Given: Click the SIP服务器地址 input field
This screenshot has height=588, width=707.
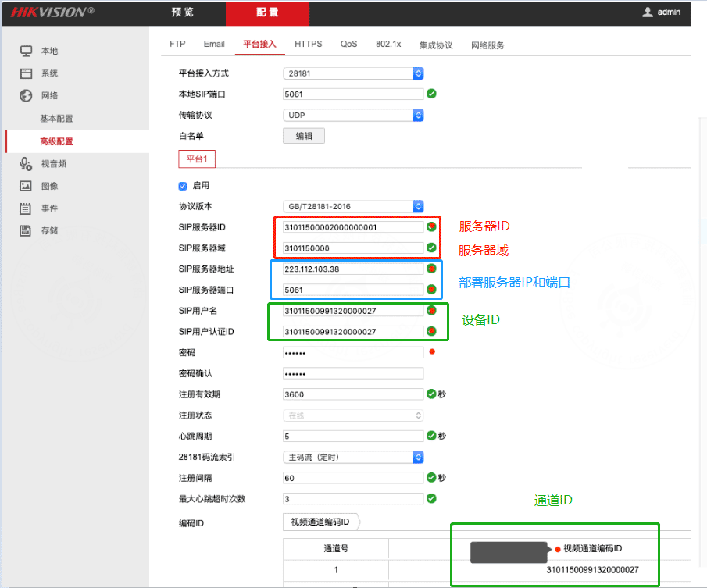Looking at the screenshot, I should [353, 269].
